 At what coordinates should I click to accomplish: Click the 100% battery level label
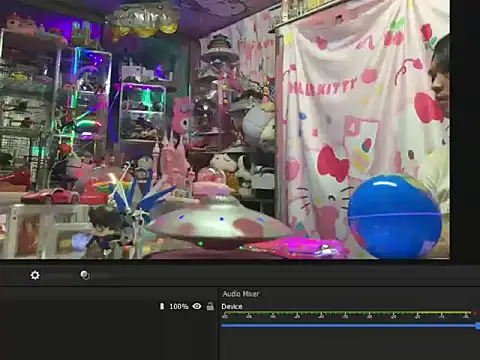[179, 306]
